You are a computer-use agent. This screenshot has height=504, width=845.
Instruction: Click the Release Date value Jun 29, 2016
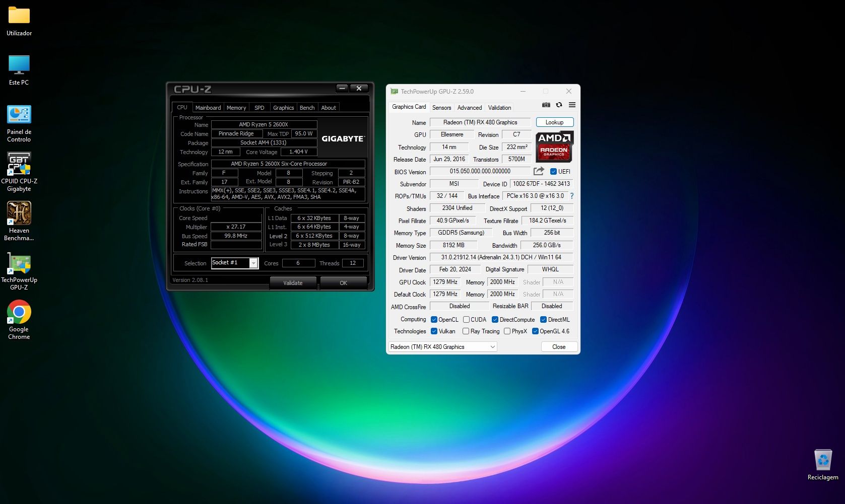click(449, 159)
